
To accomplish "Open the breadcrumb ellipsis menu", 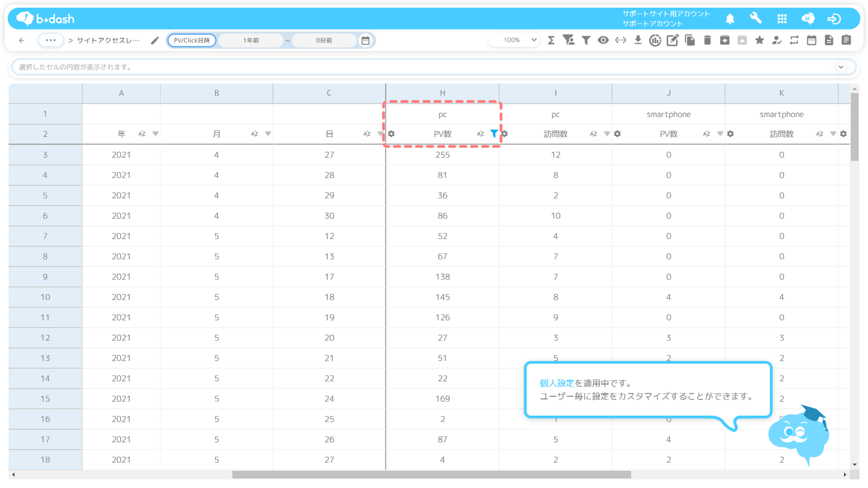I will [51, 40].
